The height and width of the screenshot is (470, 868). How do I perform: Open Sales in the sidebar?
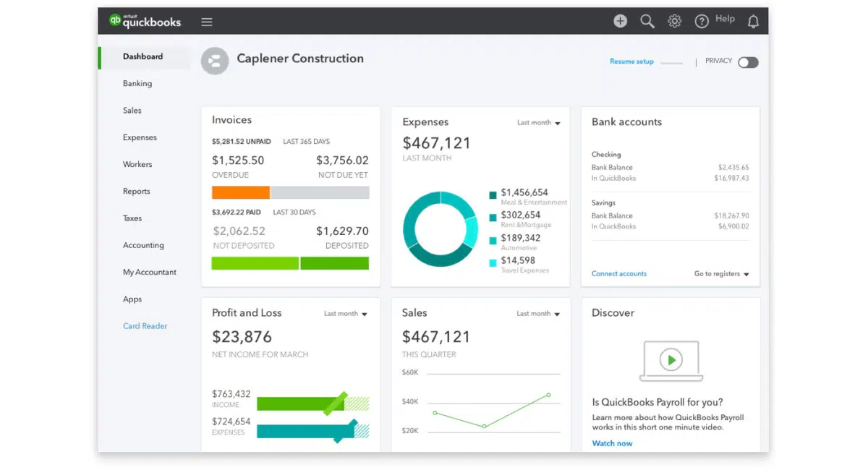pos(132,111)
